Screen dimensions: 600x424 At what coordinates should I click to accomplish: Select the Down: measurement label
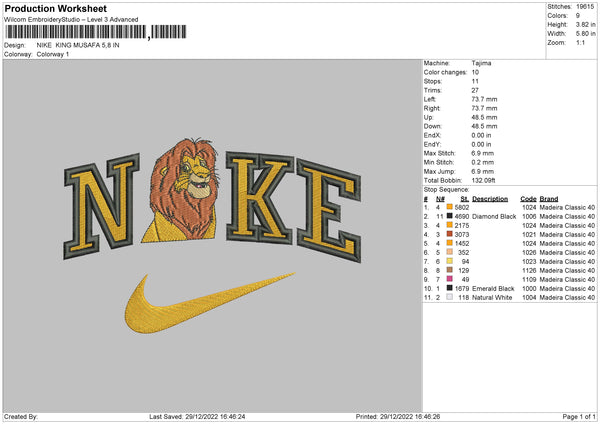[x=432, y=126]
